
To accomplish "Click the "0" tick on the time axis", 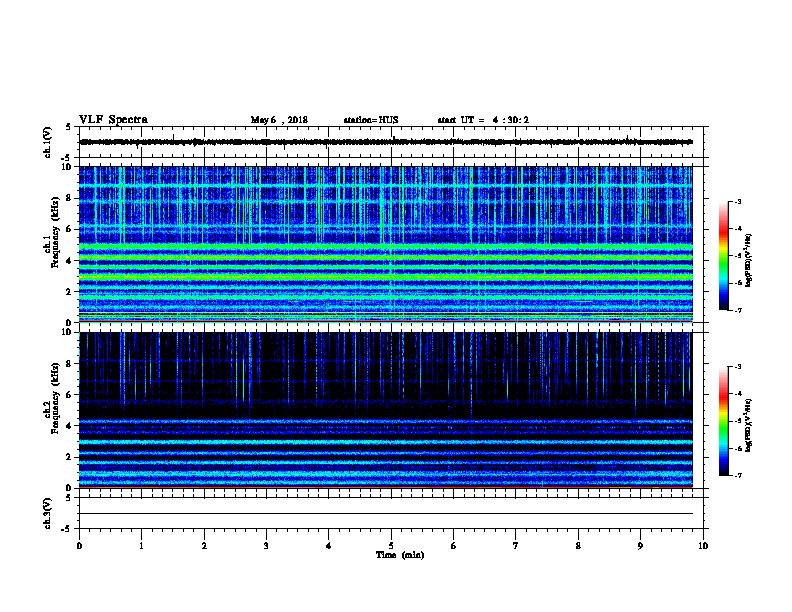I will [79, 546].
